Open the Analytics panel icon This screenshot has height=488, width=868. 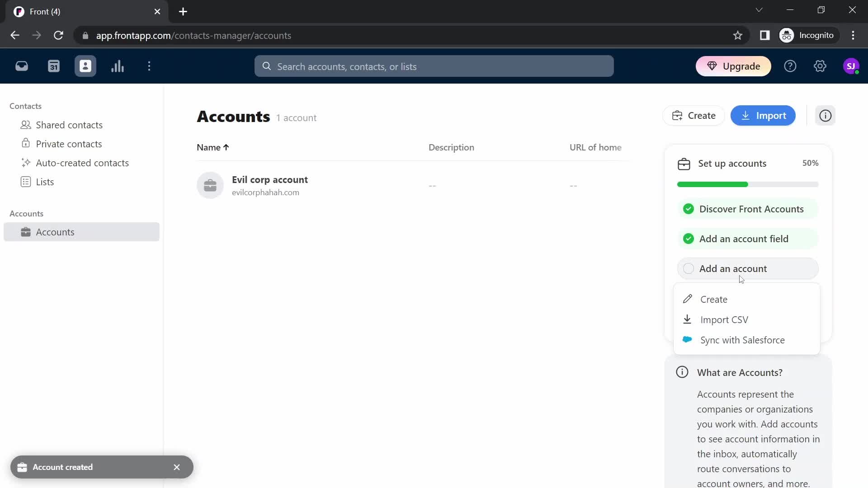[x=118, y=66]
